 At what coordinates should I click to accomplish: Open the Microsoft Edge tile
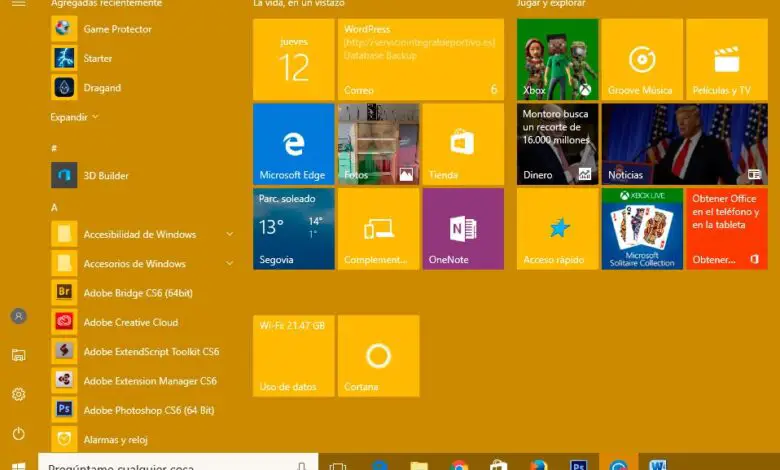[293, 144]
